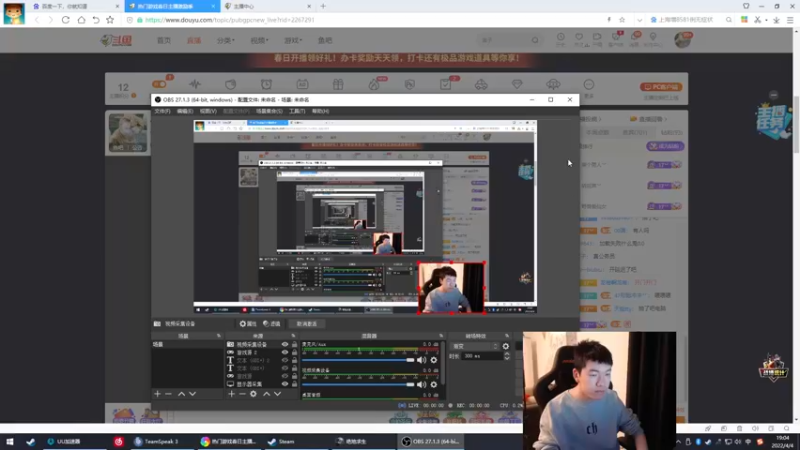Open OBS 工具(T) menu
This screenshot has width=800, height=450.
(x=297, y=111)
